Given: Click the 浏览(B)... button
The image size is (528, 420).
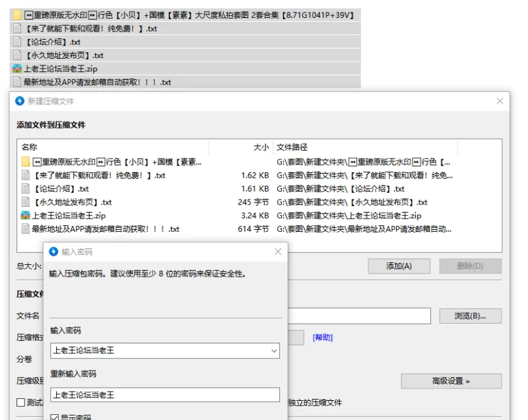Looking at the screenshot, I should [x=470, y=316].
